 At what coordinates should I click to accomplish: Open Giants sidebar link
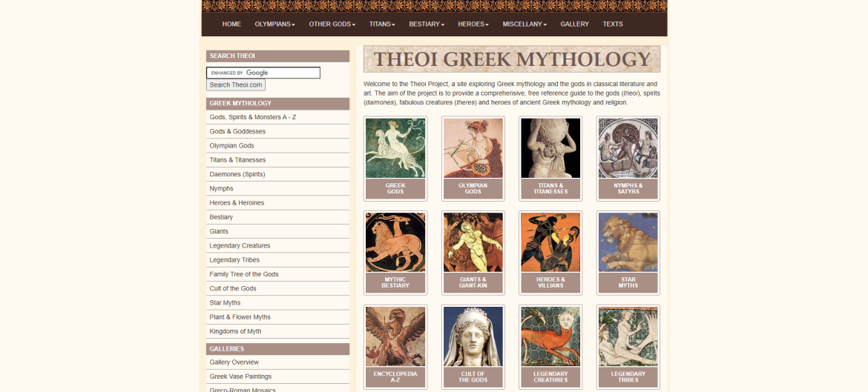(x=277, y=232)
